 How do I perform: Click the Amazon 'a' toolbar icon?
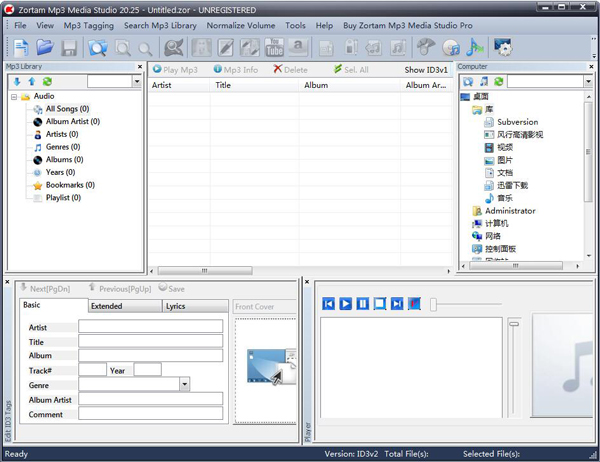coord(298,47)
